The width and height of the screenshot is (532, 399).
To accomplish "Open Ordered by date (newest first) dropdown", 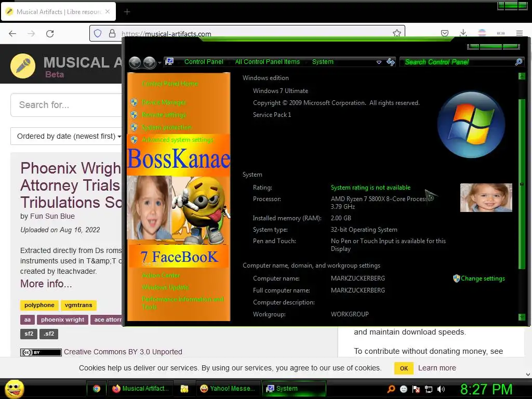I will [x=66, y=136].
